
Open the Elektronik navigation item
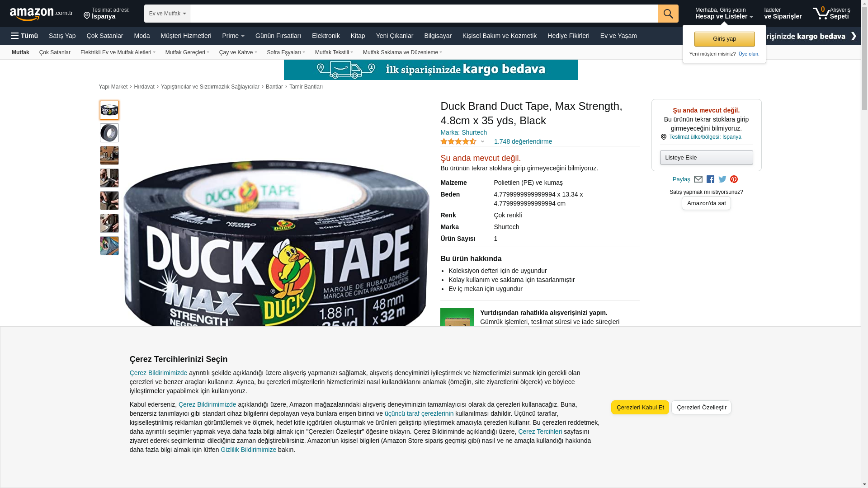click(325, 36)
